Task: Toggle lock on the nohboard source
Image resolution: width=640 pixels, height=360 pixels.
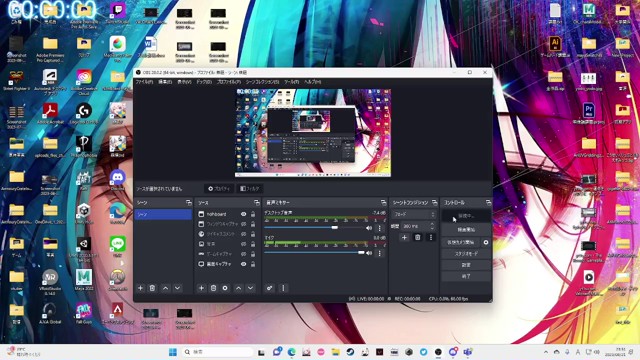Action: [x=253, y=214]
